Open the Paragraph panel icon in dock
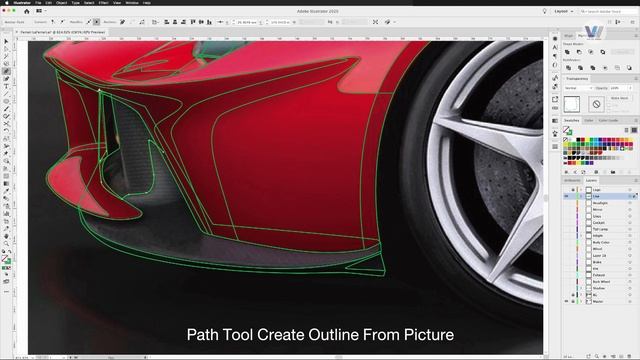The height and width of the screenshot is (360, 640). point(555,56)
